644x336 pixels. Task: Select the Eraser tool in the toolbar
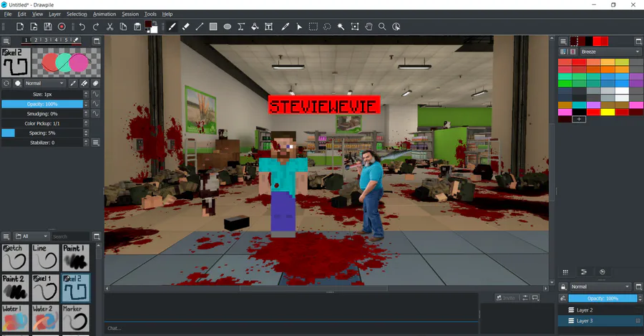185,27
